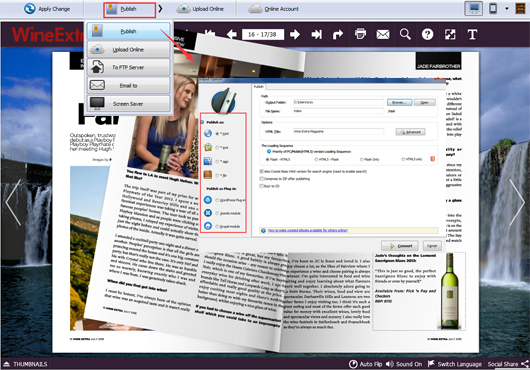The width and height of the screenshot is (530, 370).
Task: Open search with the magnifier icon
Action: 405,34
